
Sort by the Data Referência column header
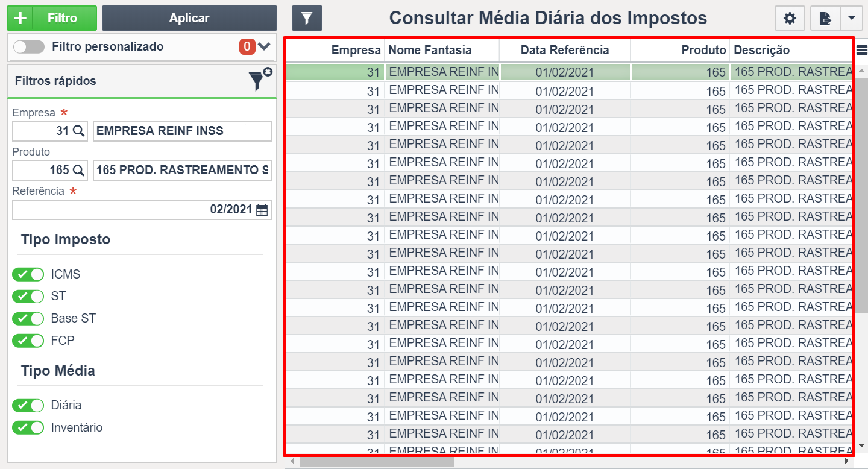pyautogui.click(x=565, y=50)
